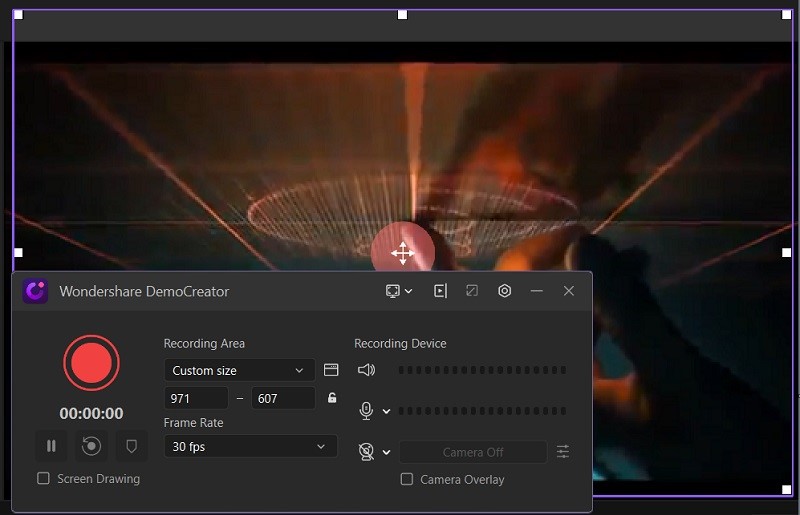Open the Custom size dropdown
The image size is (800, 515).
(x=239, y=370)
